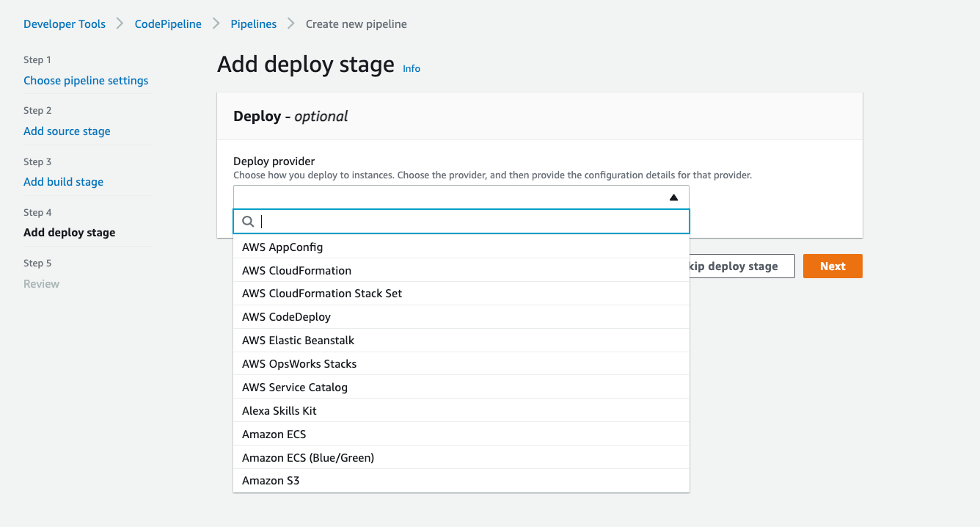The width and height of the screenshot is (980, 527).
Task: Click the first breadcrumb chevron separator
Action: pos(120,24)
